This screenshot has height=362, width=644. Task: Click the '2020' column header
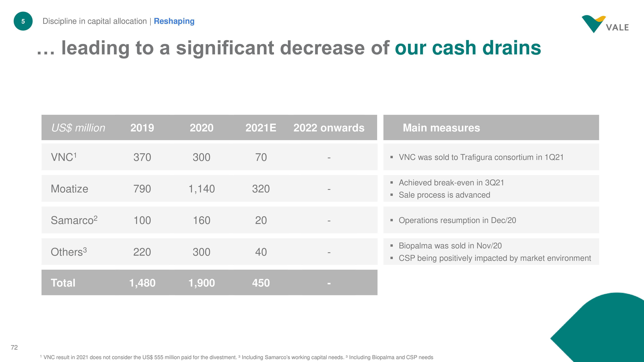click(x=202, y=128)
